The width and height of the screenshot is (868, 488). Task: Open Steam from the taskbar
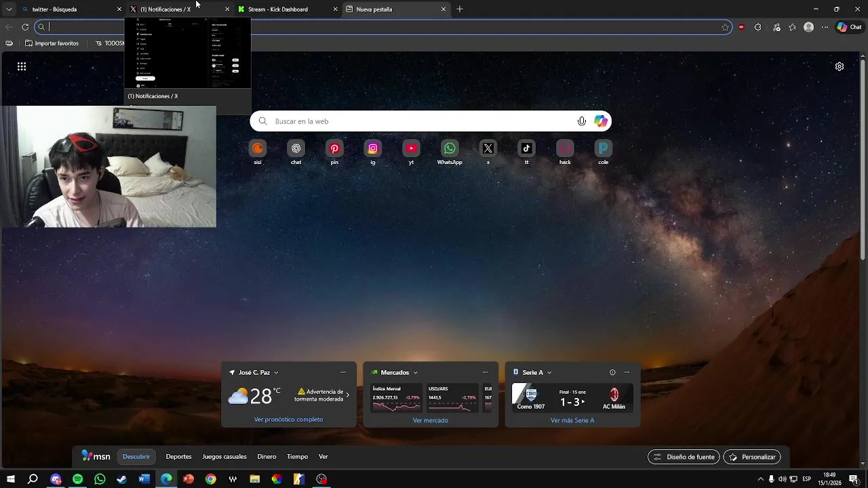coord(122,479)
